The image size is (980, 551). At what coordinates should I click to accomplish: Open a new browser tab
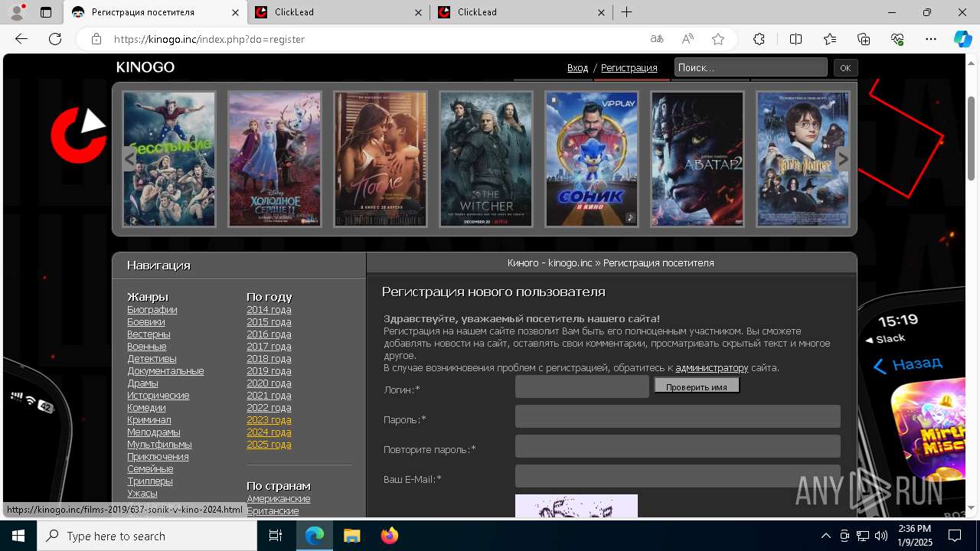[626, 12]
